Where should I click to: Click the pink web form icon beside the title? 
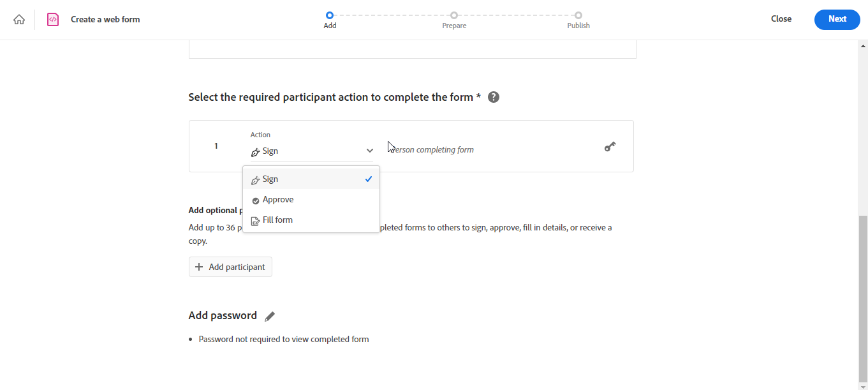[x=52, y=19]
